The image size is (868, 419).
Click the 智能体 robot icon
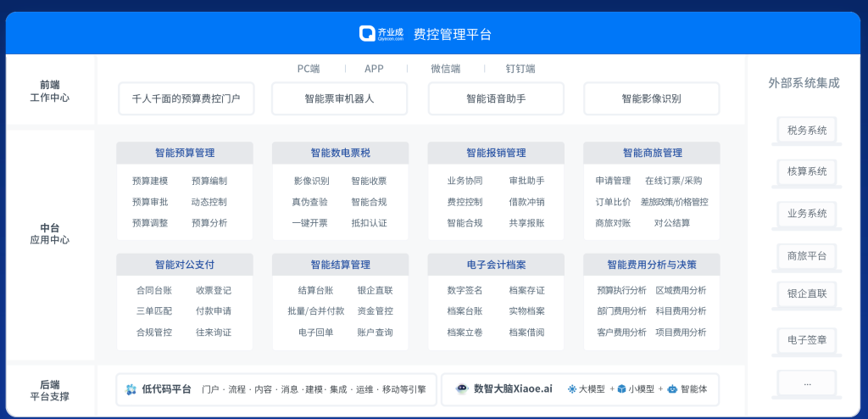[671, 389]
